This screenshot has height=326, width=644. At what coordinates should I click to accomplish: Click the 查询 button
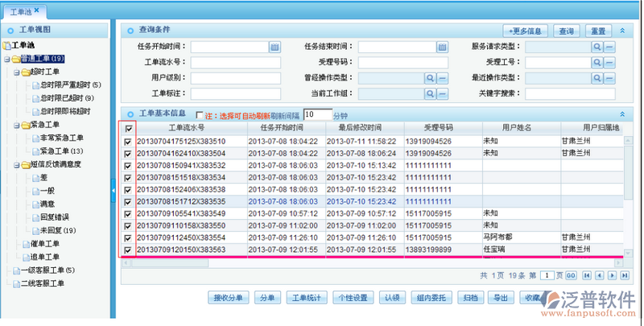(567, 31)
